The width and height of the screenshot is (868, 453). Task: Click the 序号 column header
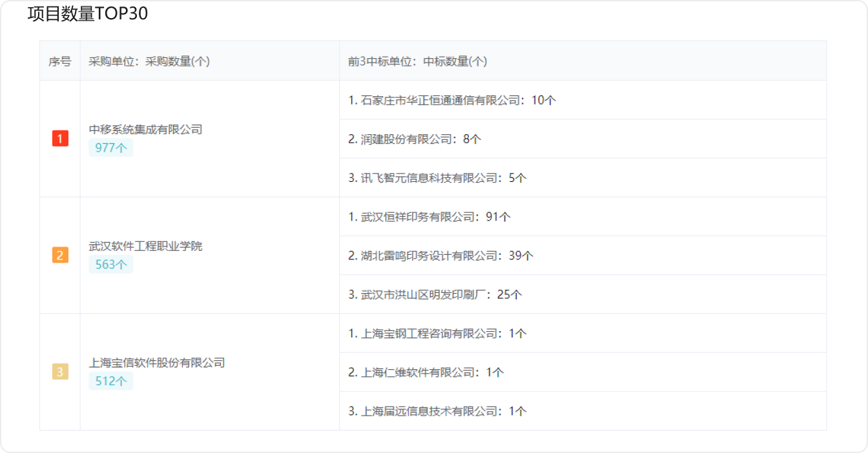(x=60, y=61)
